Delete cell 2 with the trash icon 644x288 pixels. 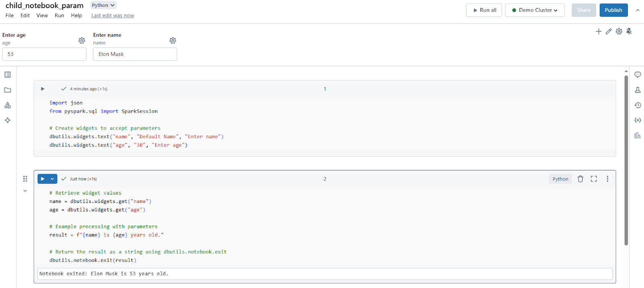click(580, 179)
